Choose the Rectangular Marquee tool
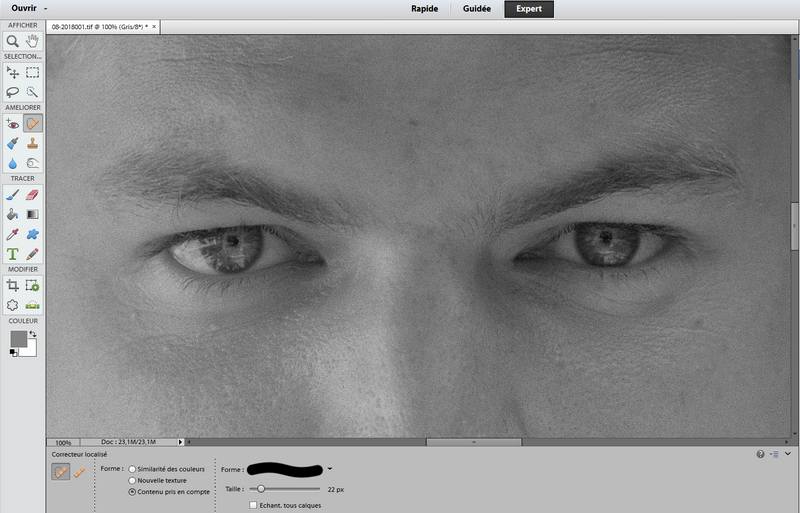This screenshot has width=800, height=513. coord(33,72)
